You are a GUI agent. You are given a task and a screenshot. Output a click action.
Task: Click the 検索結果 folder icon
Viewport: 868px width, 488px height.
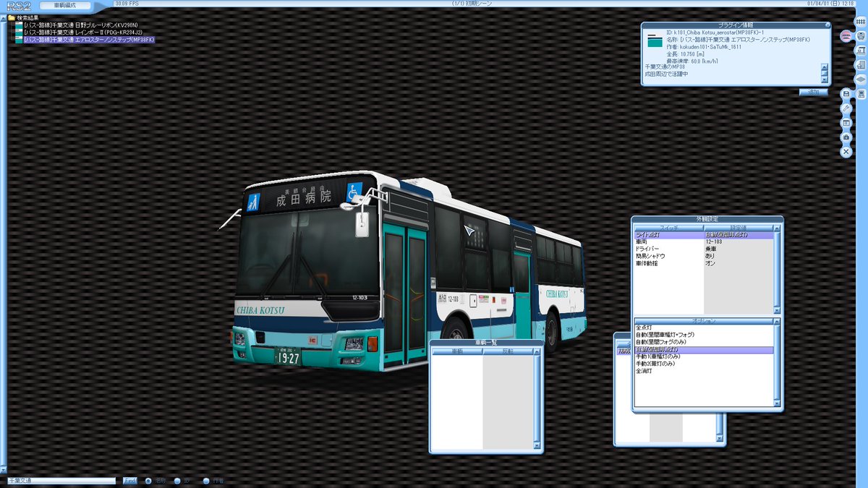tap(11, 18)
